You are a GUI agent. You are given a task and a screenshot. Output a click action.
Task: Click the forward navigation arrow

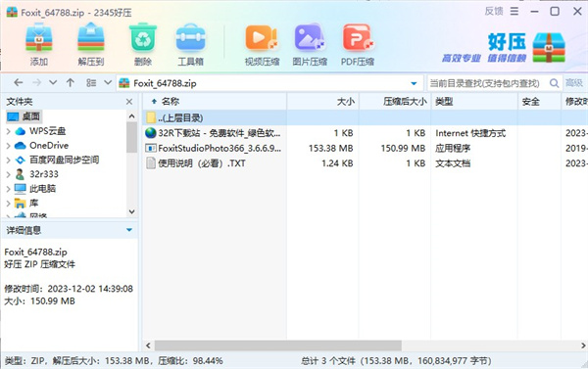(36, 83)
